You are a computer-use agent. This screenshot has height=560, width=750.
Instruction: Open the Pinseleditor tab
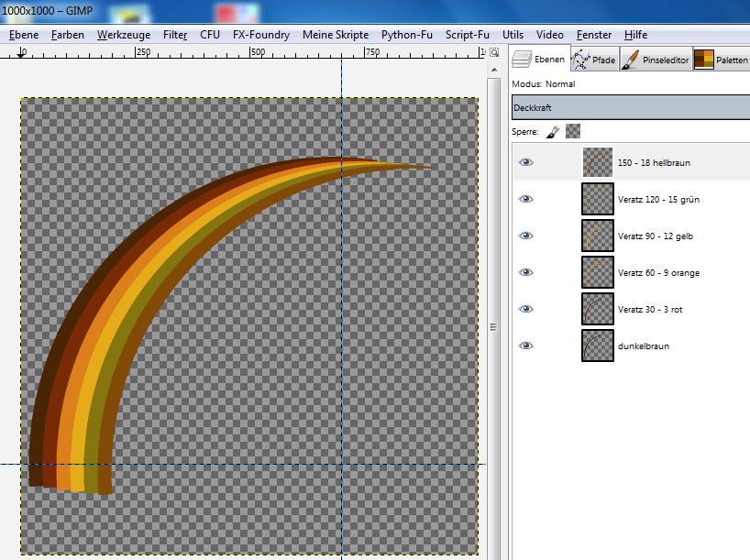[655, 60]
